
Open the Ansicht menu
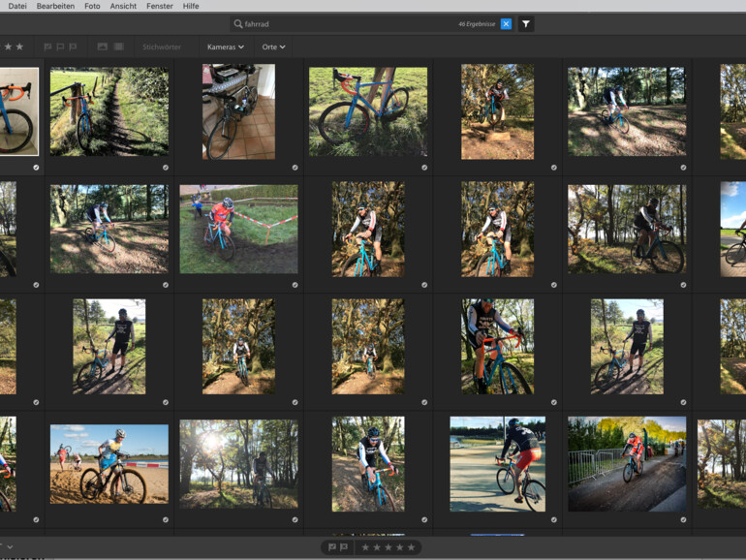point(123,6)
